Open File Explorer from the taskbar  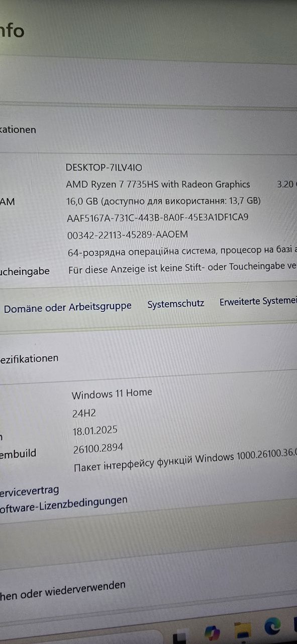(x=242, y=630)
